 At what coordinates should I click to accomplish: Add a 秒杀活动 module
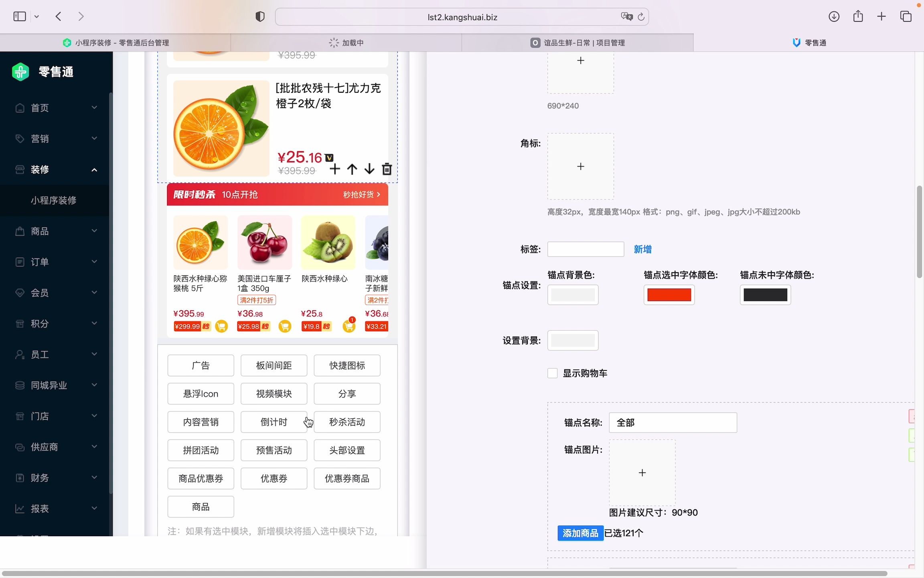click(347, 422)
